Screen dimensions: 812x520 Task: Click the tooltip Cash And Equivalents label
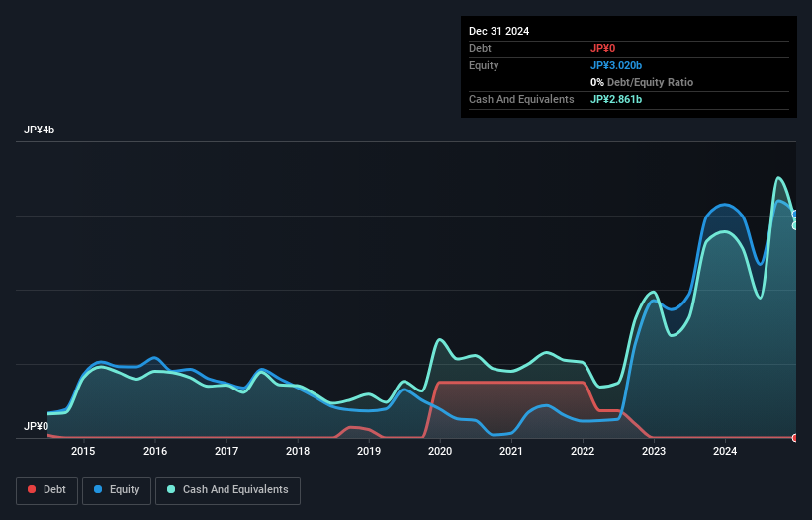coord(521,99)
